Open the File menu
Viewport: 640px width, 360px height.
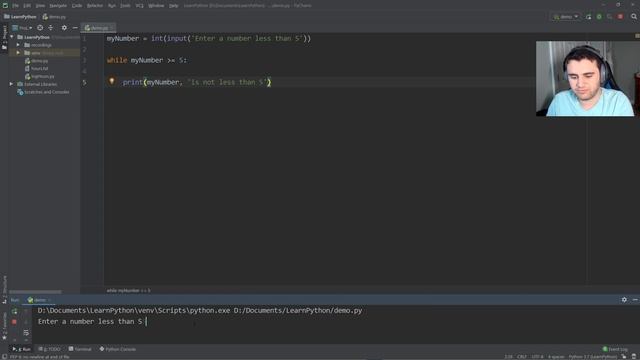[15, 6]
